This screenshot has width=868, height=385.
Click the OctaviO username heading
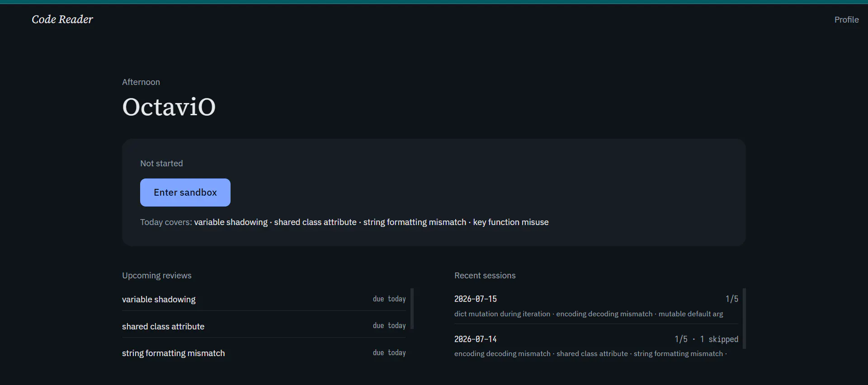(x=169, y=107)
